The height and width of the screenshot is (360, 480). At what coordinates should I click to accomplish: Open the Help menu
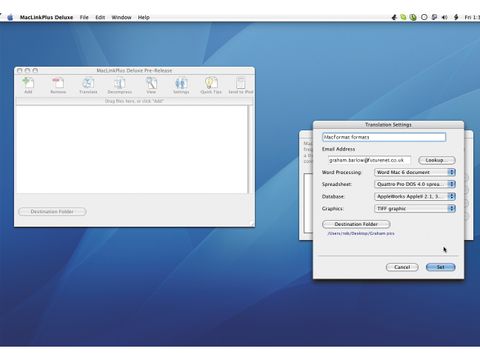tap(144, 17)
